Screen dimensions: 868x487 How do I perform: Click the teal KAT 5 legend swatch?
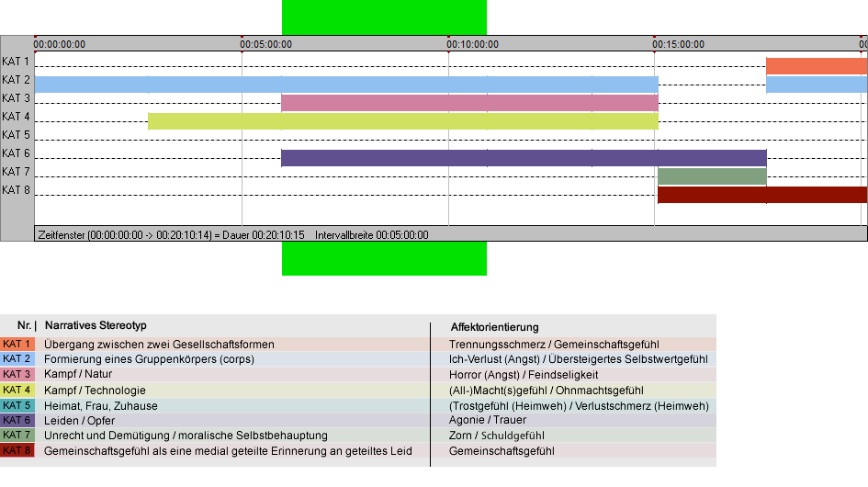click(17, 405)
